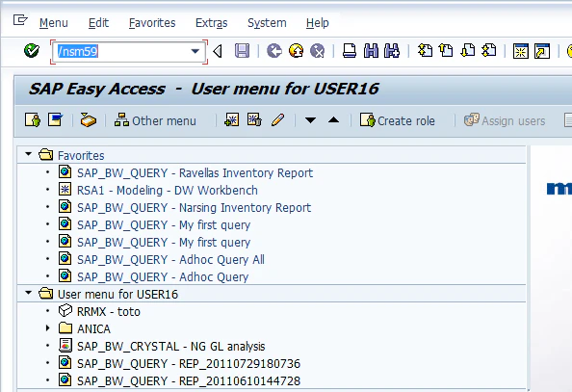Click the yellow Exit icon
Screen dimensions: 572x392
[x=296, y=51]
